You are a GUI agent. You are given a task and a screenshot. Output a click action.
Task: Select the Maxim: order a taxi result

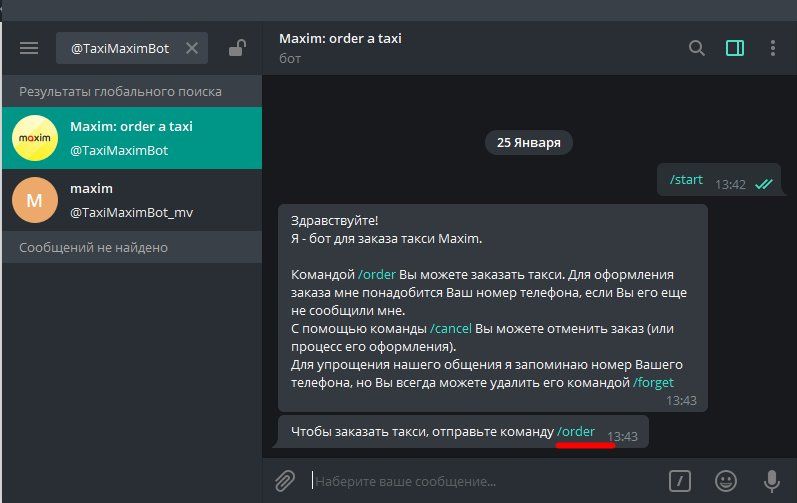[132, 138]
